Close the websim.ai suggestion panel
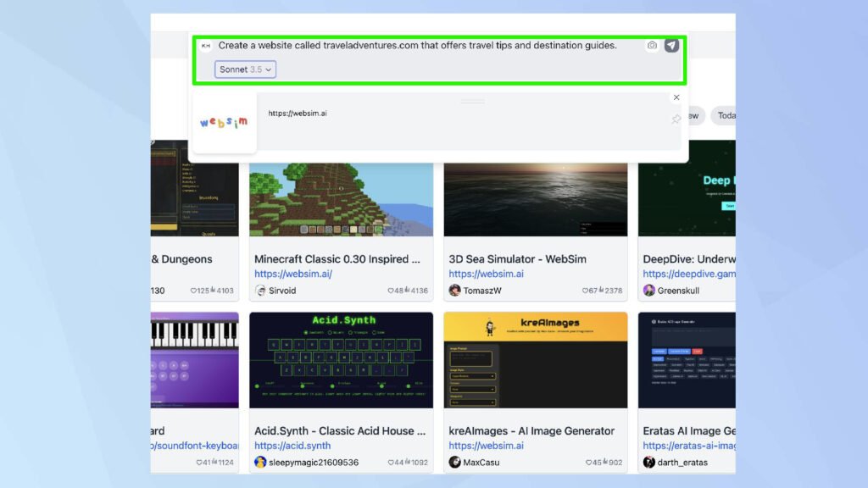 tap(676, 97)
